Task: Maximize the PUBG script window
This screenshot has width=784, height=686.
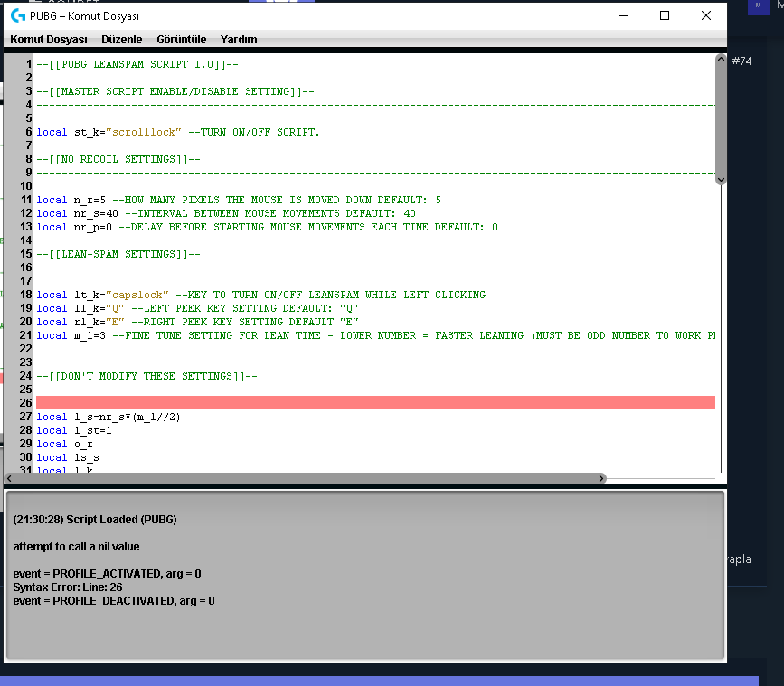Action: pyautogui.click(x=665, y=16)
